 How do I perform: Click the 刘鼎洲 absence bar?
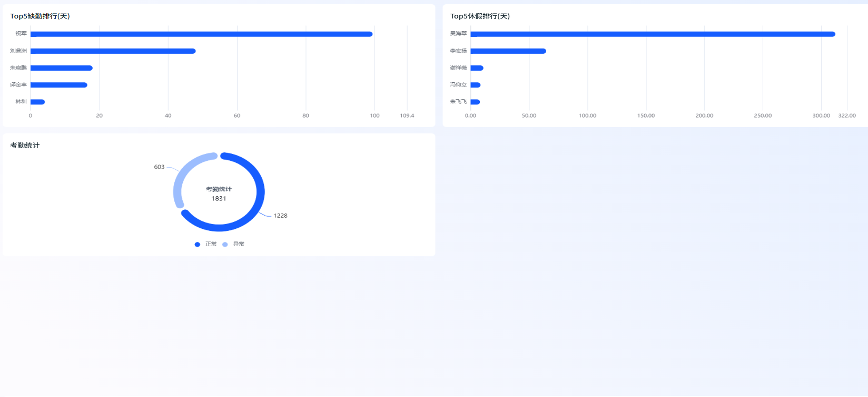(x=113, y=51)
